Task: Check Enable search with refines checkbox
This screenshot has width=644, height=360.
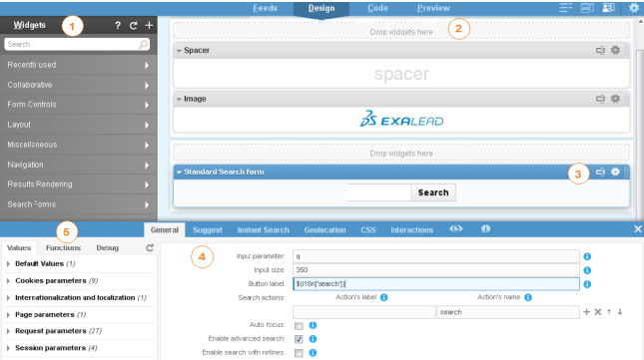Action: 299,353
